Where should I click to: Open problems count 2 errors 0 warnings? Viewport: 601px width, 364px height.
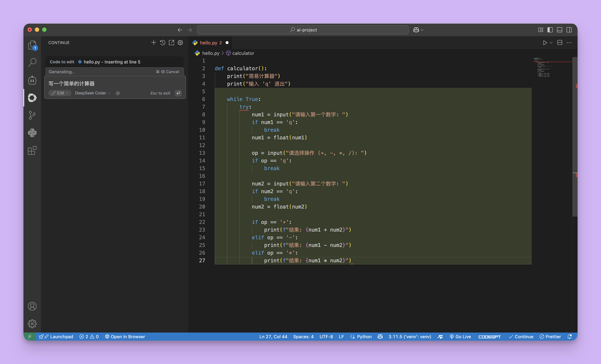89,337
